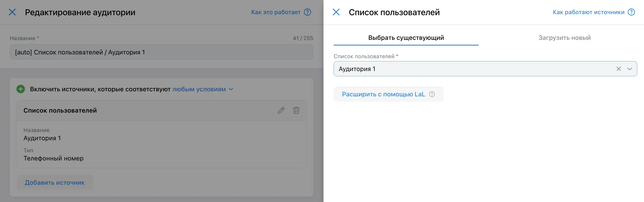Click the Аудитория 1 combo box field
The height and width of the screenshot is (202, 644).
[485, 69]
